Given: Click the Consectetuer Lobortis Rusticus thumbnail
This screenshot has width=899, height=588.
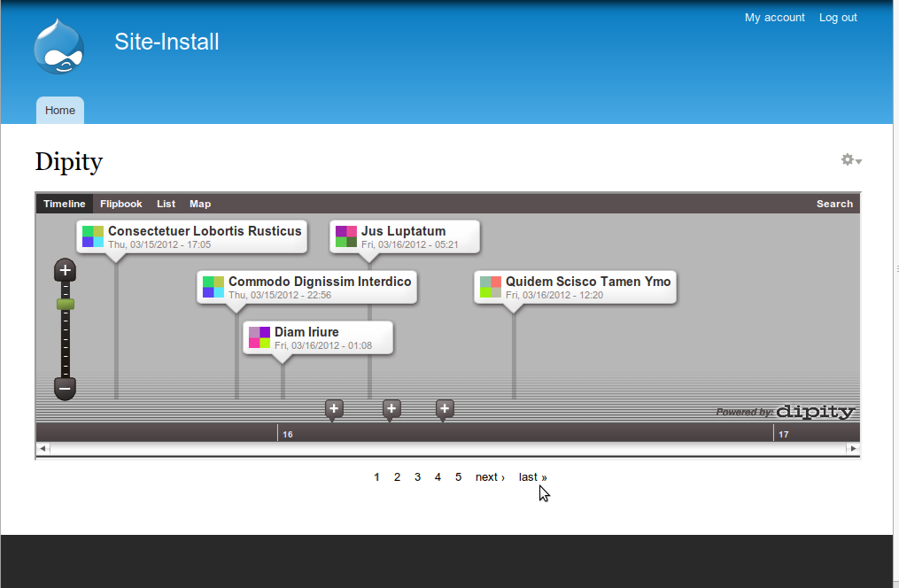Looking at the screenshot, I should click(x=93, y=236).
